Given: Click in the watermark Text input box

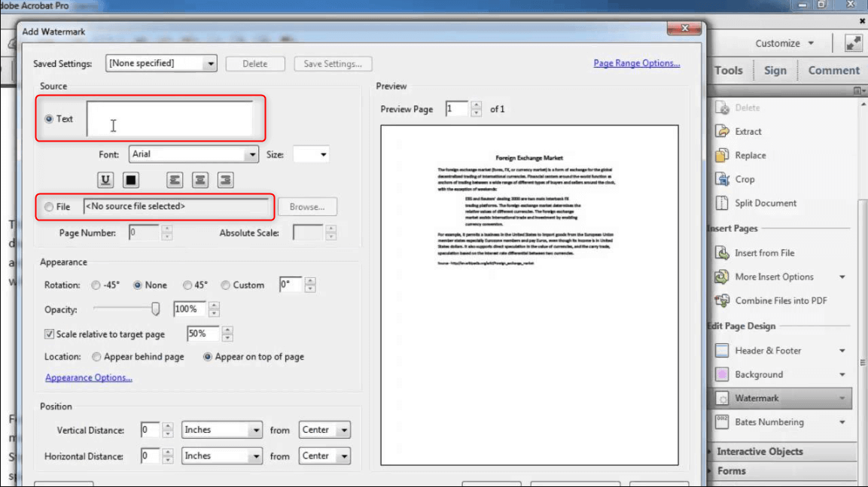Looking at the screenshot, I should click(x=169, y=119).
